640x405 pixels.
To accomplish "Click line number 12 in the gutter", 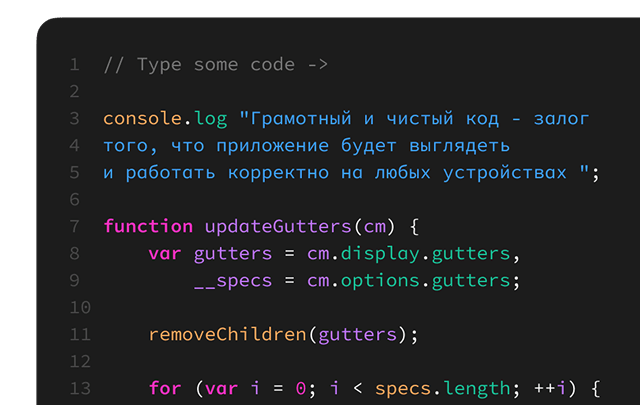I will click(80, 362).
